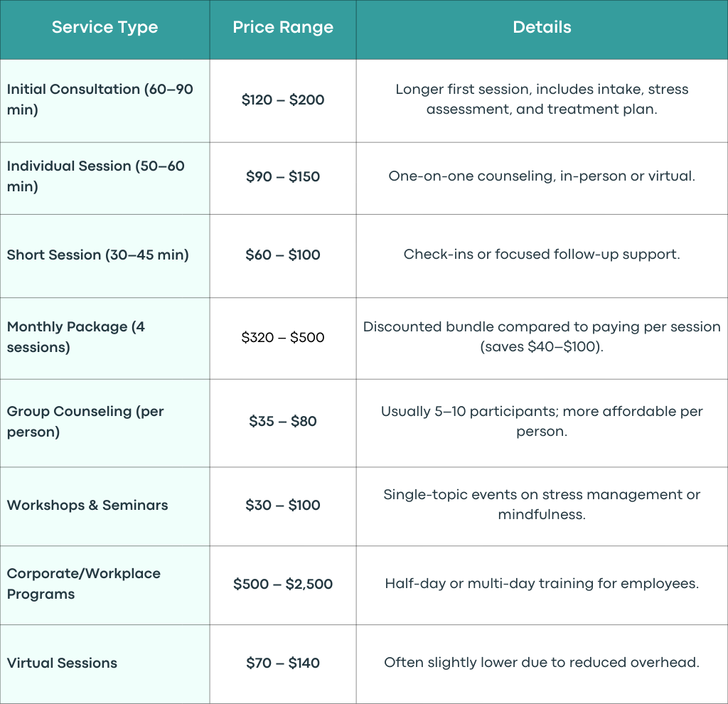Select the Group Counseling row label

point(85,421)
